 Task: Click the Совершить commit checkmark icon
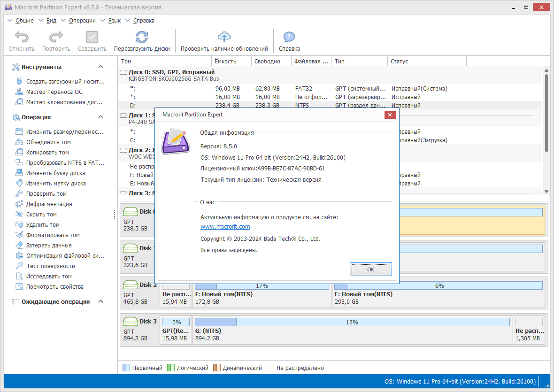coord(92,37)
